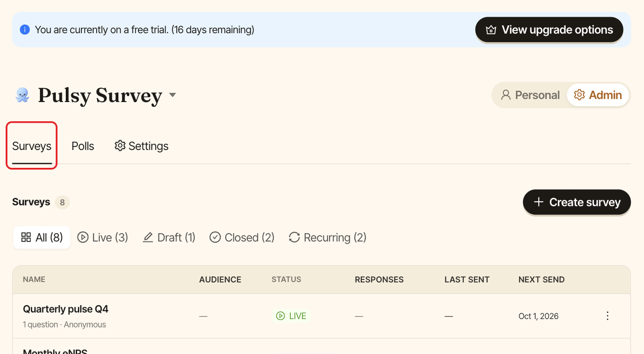This screenshot has height=354, width=644.
Task: Filter surveys by Live (3)
Action: [103, 237]
